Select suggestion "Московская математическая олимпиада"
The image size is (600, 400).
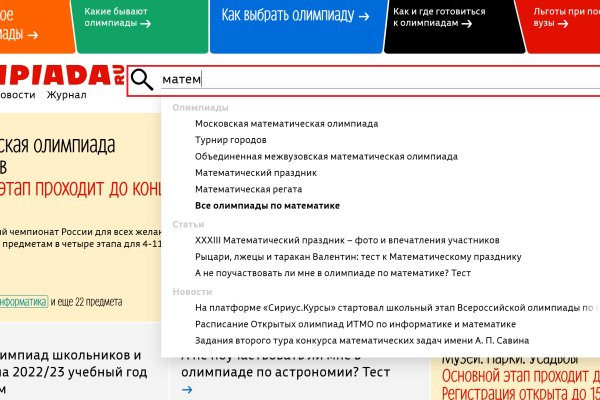click(286, 124)
